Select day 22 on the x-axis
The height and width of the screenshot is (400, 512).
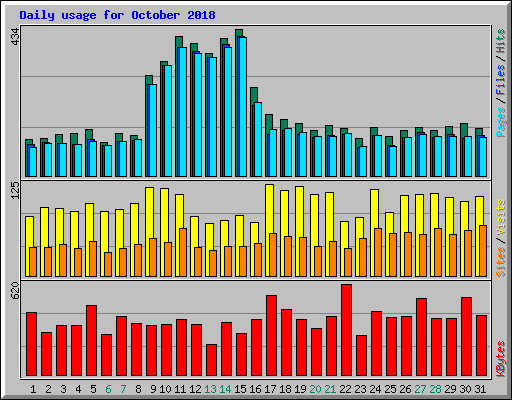tap(345, 389)
